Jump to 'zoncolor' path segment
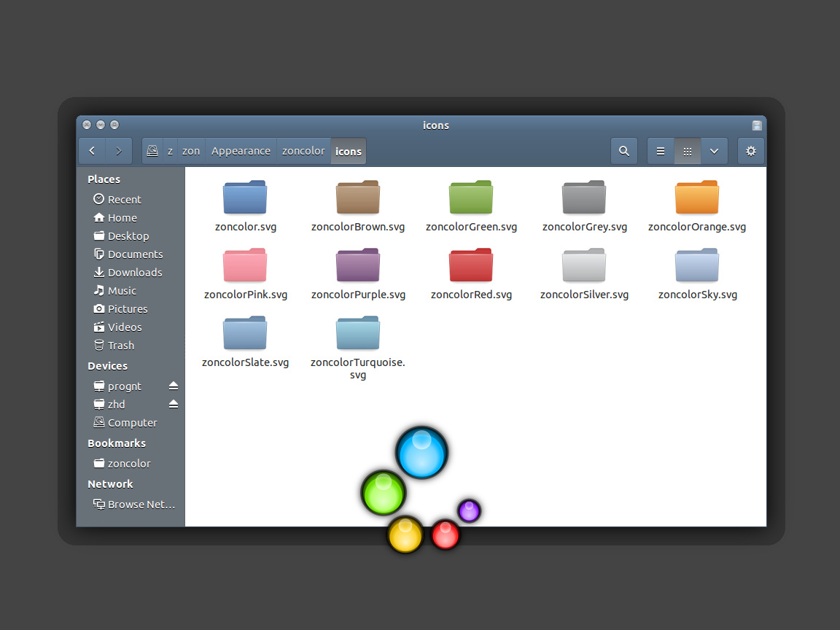The image size is (840, 630). [x=303, y=151]
